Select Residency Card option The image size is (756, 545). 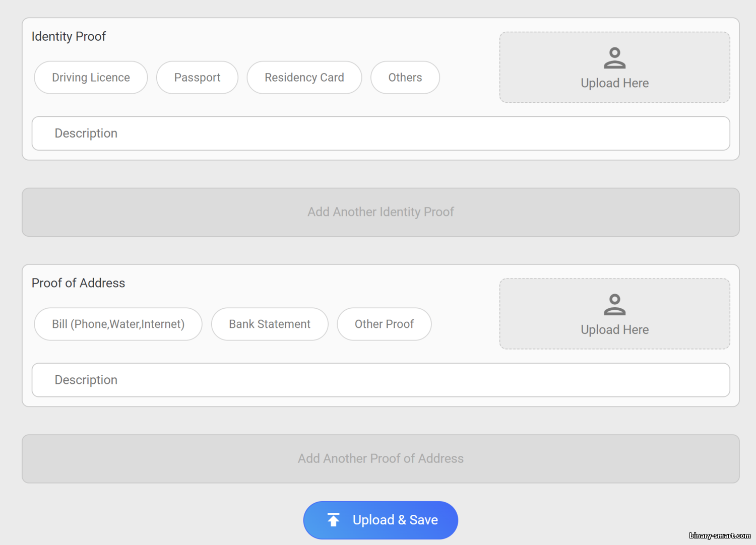[304, 78]
